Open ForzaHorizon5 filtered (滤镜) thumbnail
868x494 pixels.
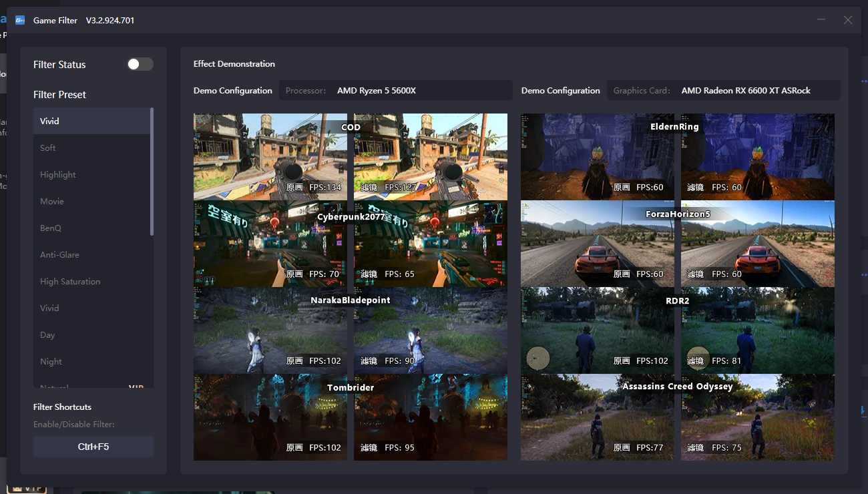pyautogui.click(x=758, y=244)
